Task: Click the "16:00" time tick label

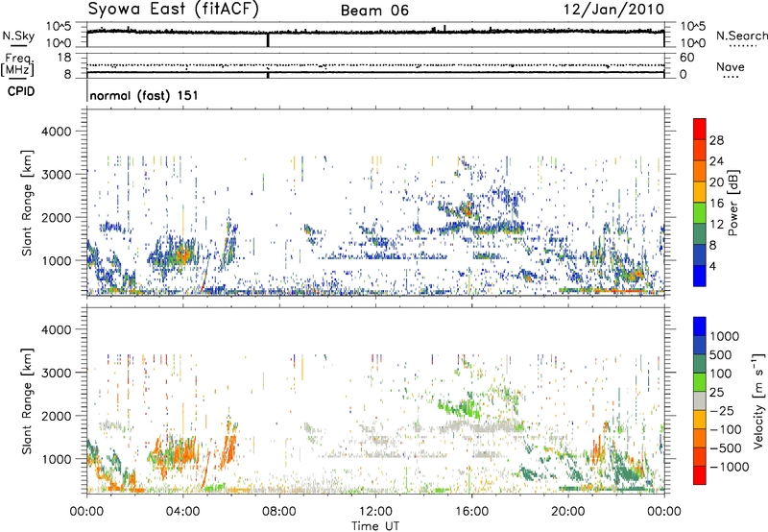Action: 471,512
